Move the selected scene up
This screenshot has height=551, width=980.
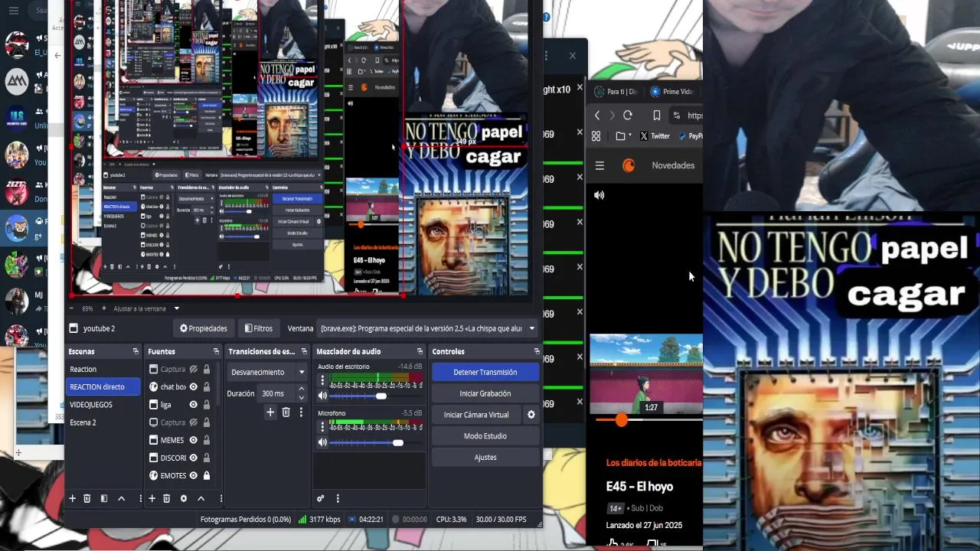coord(121,498)
